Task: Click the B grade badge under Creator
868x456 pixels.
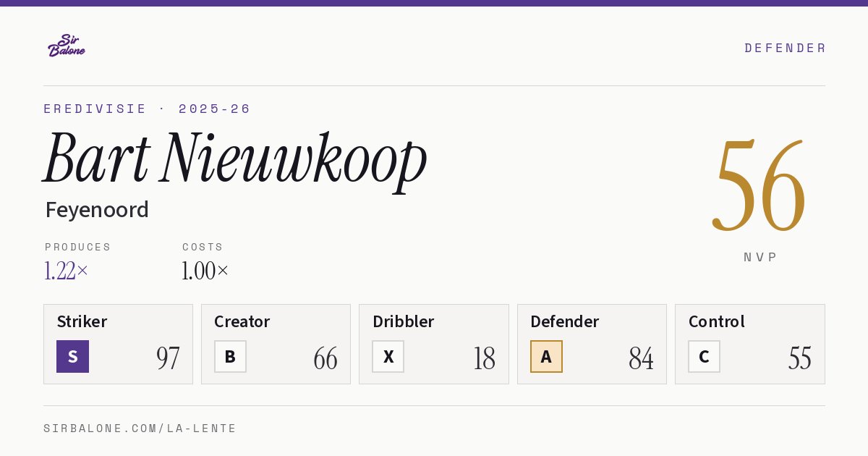Action: coord(230,356)
